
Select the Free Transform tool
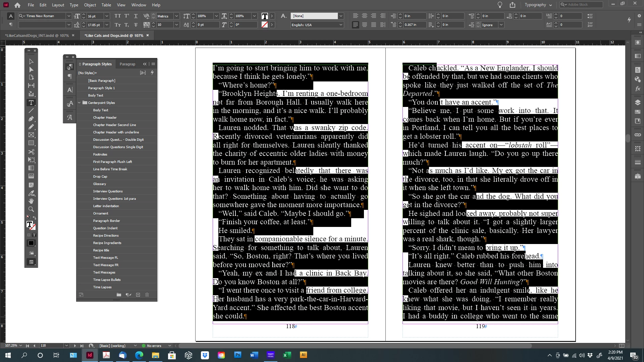[x=31, y=160]
